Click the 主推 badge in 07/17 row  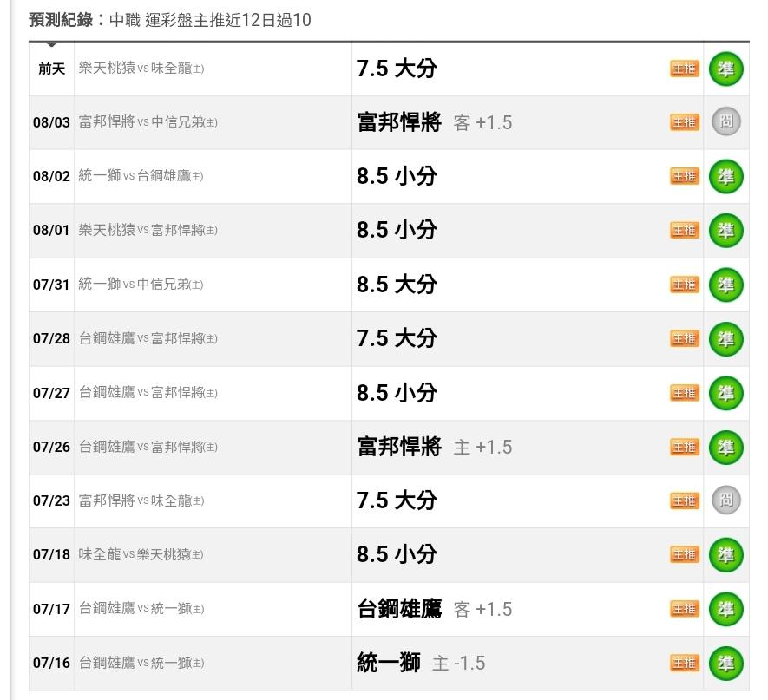684,610
